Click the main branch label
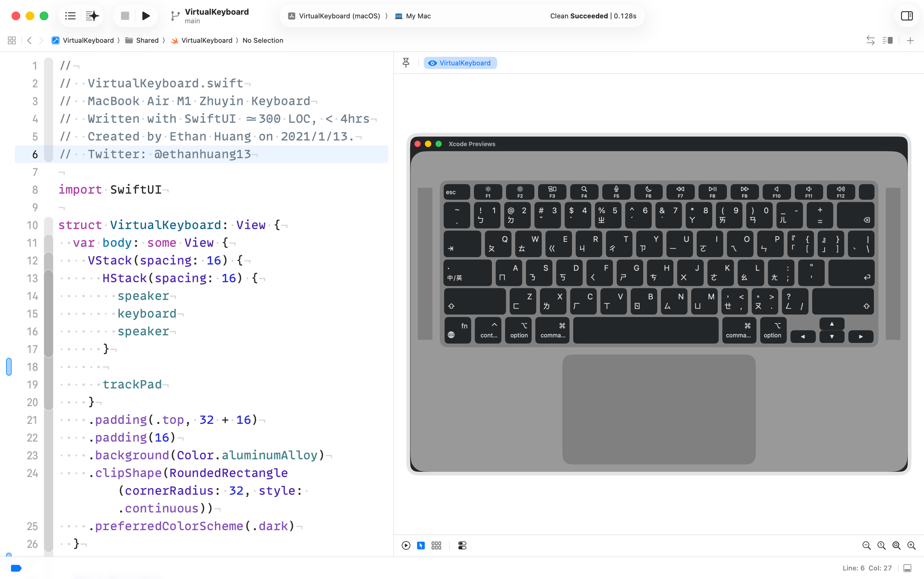 click(192, 21)
